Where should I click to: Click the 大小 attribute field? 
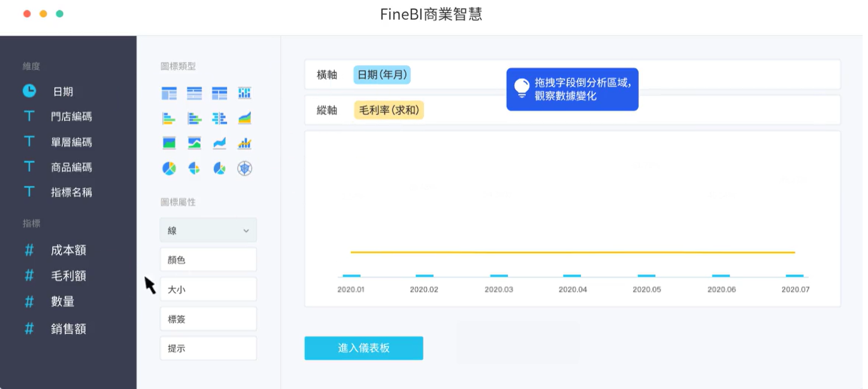208,289
